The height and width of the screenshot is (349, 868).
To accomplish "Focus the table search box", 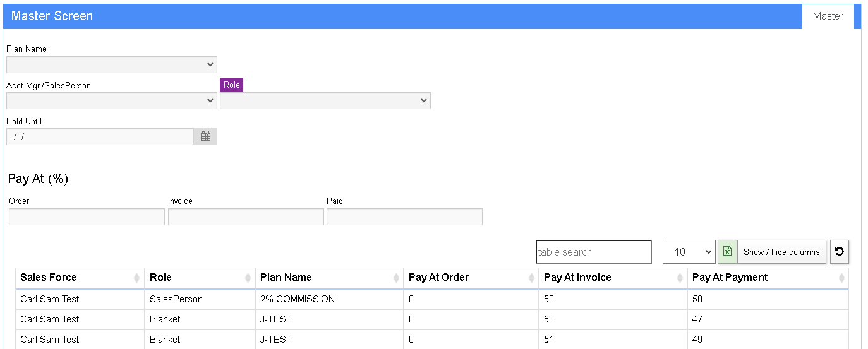I will pyautogui.click(x=593, y=252).
